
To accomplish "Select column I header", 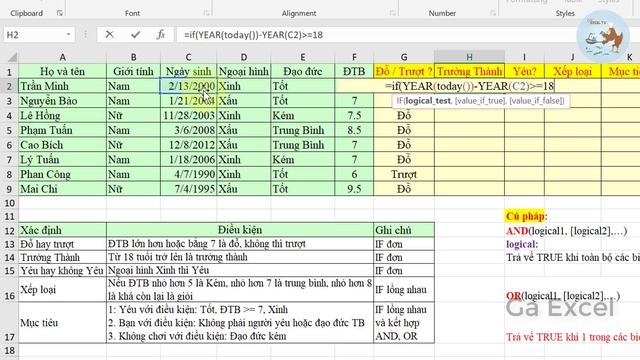I will point(524,57).
